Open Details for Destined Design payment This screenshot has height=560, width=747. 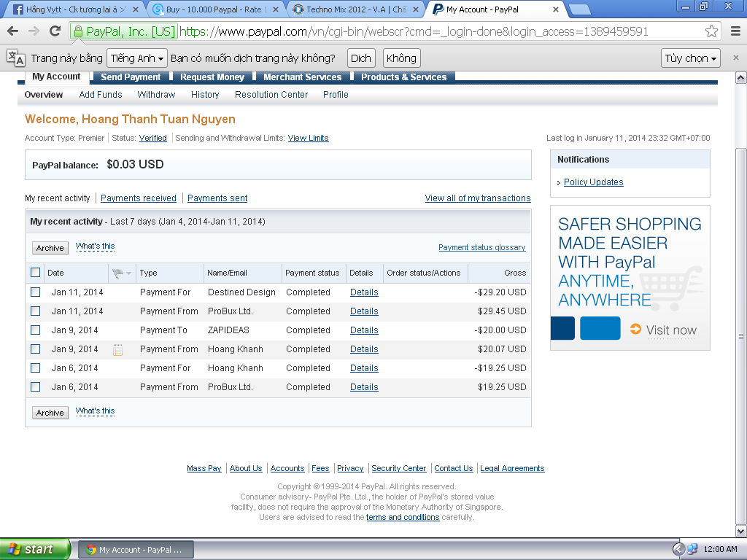click(x=364, y=292)
